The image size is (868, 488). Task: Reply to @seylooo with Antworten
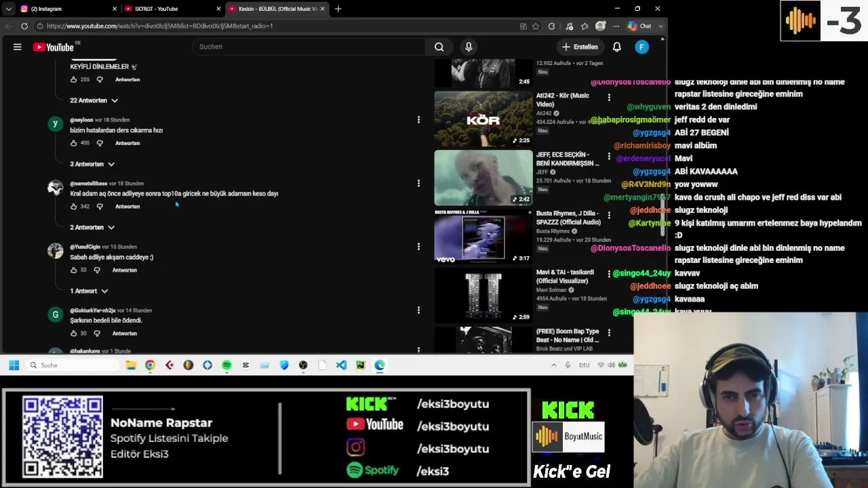tap(127, 143)
